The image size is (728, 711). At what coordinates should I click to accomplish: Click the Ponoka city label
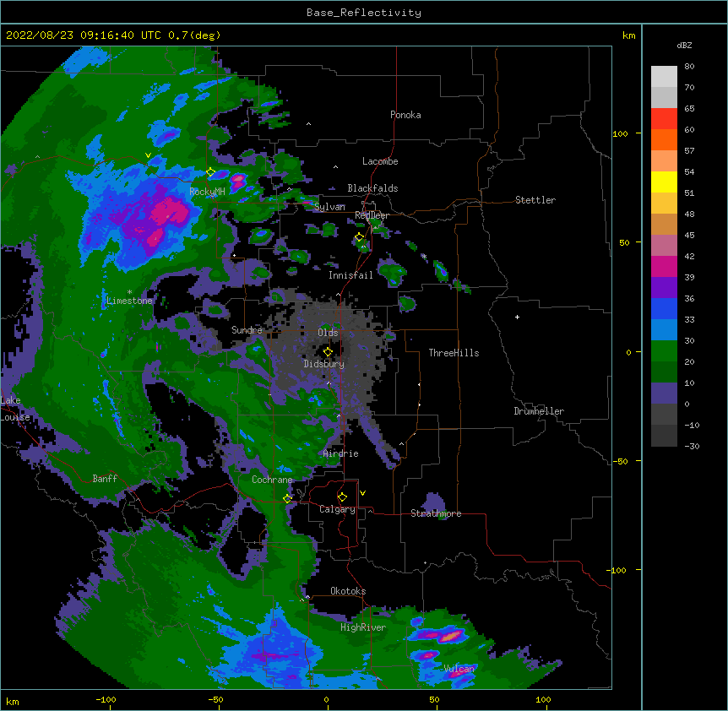405,115
